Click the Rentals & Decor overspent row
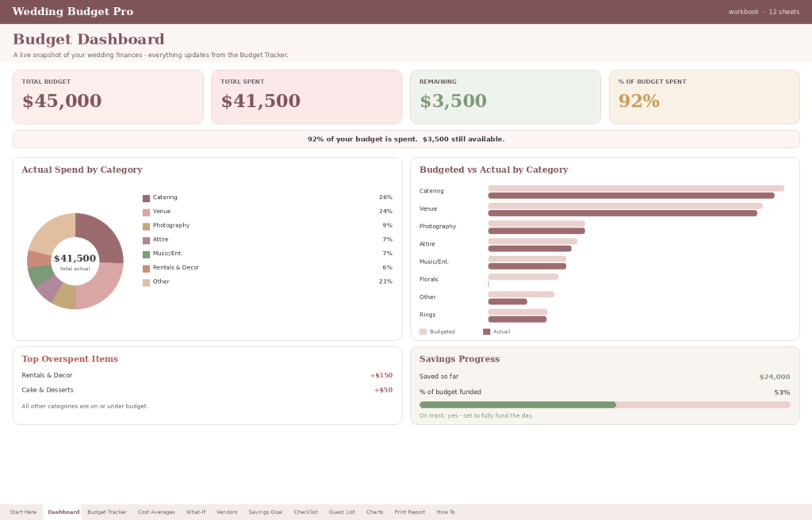Screen dimensions: 812x520 pyautogui.click(x=207, y=375)
